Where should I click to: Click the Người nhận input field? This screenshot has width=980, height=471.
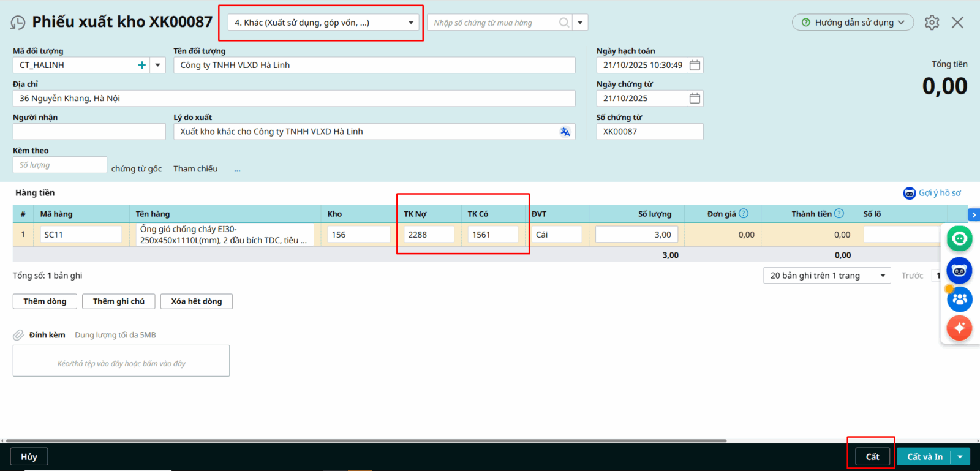click(x=89, y=132)
